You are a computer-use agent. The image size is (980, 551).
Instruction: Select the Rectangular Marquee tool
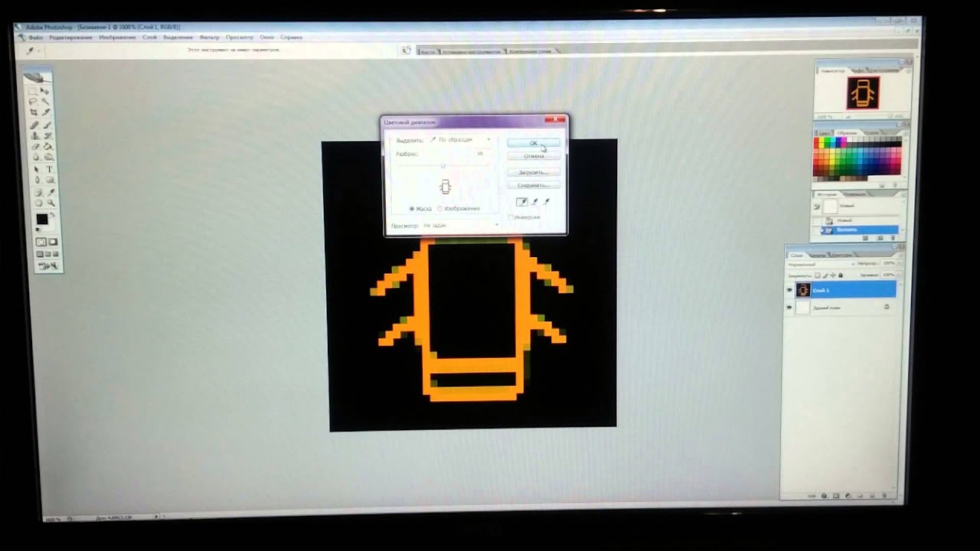[x=34, y=91]
